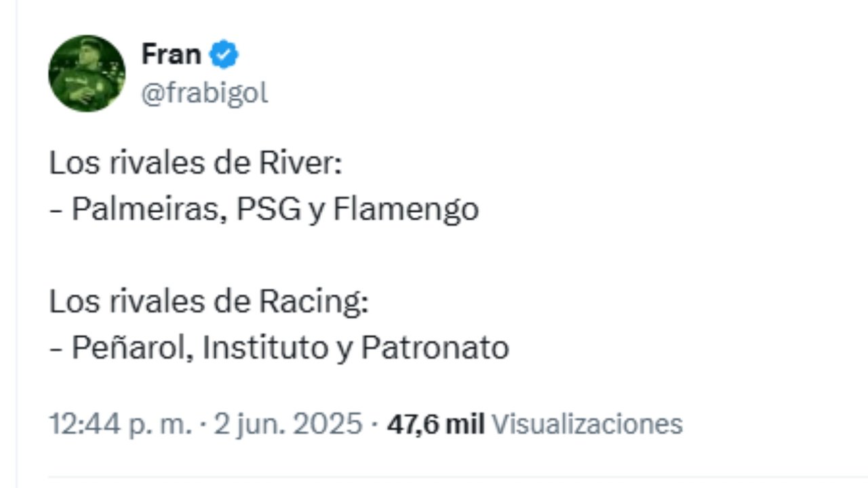The height and width of the screenshot is (488, 868).
Task: Click the dash before Palmeiras
Action: tap(56, 210)
